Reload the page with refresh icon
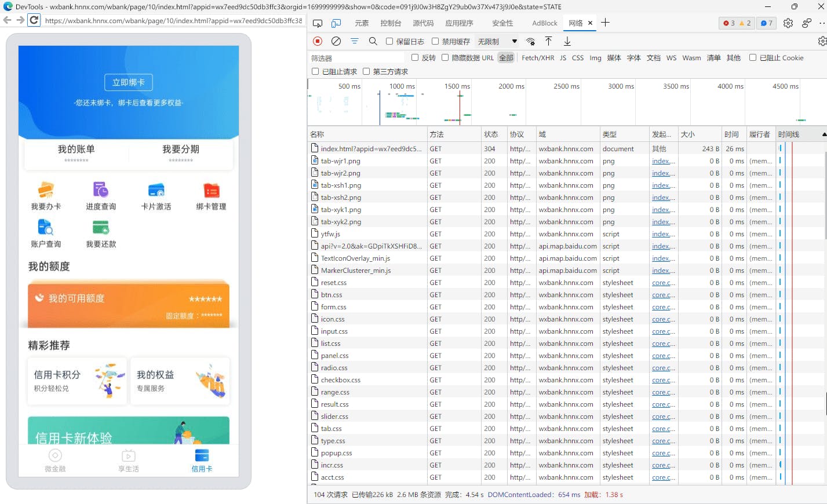Viewport: 827px width, 504px height. tap(34, 20)
